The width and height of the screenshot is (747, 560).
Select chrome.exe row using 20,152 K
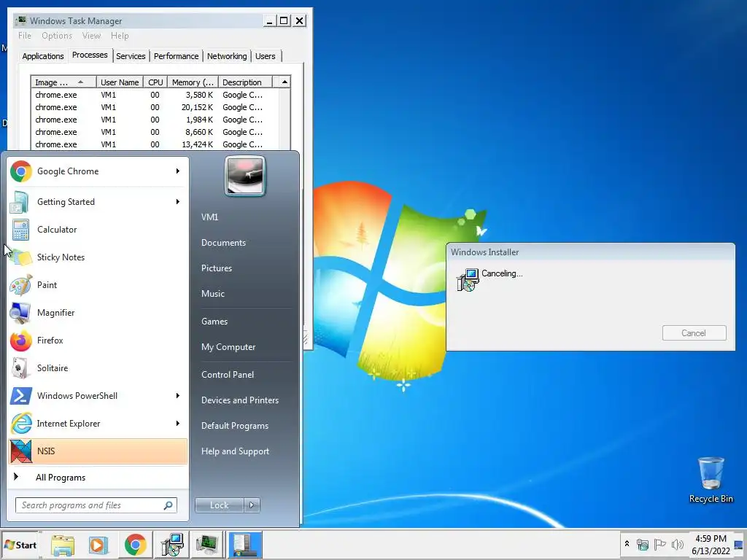[x=155, y=108]
